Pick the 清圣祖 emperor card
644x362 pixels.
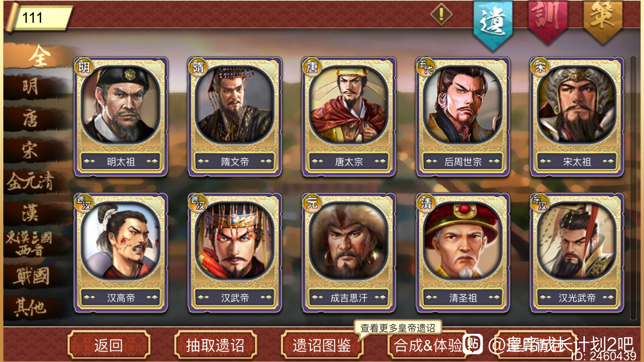463,253
